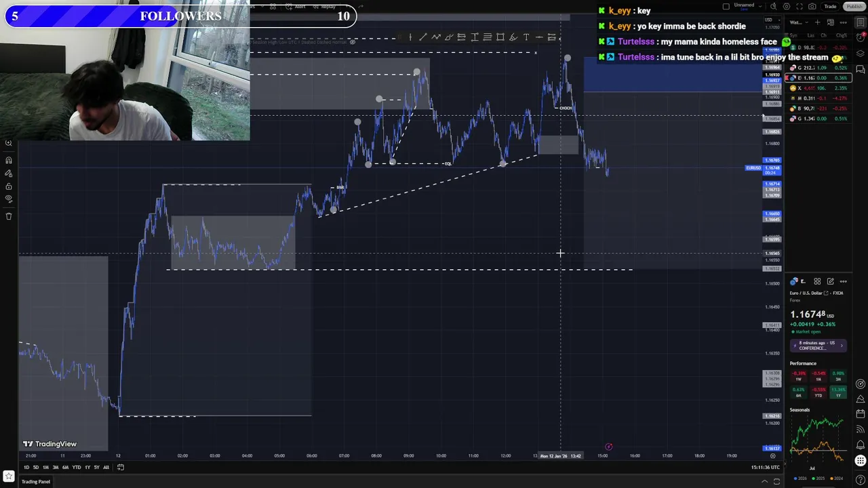Set time range to 1D

[x=26, y=467]
